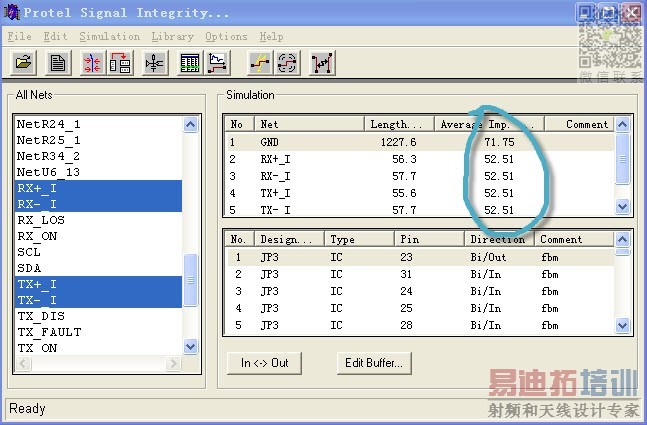The image size is (647, 425).
Task: Click All Nets vertical scrollbar thumb
Action: [190, 280]
